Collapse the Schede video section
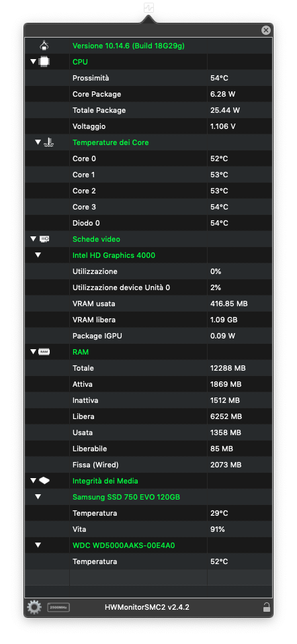Screen dimensions: 297x644 (x=34, y=238)
